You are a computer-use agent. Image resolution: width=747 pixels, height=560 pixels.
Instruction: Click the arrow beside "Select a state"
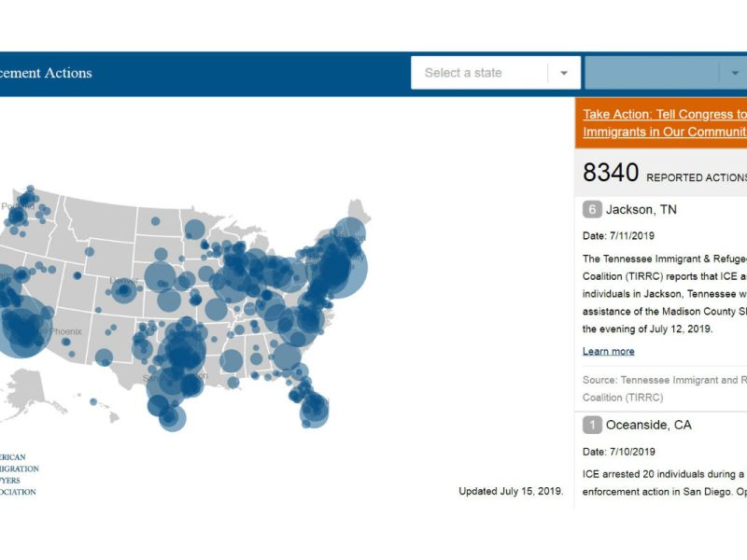pos(563,73)
